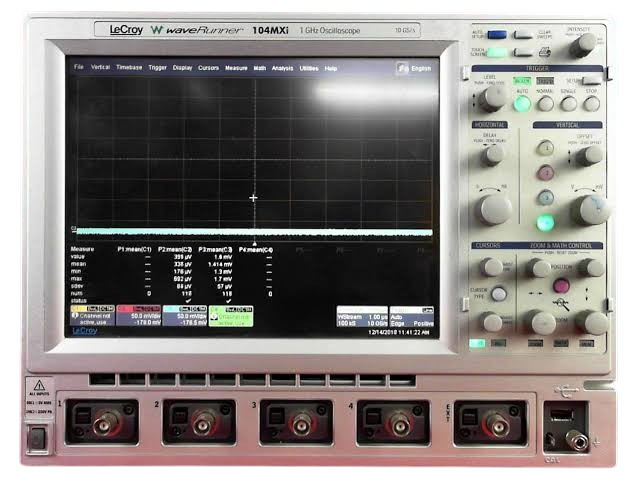Open the Utilities menu
Screen dimensions: 638x480
click(x=309, y=68)
